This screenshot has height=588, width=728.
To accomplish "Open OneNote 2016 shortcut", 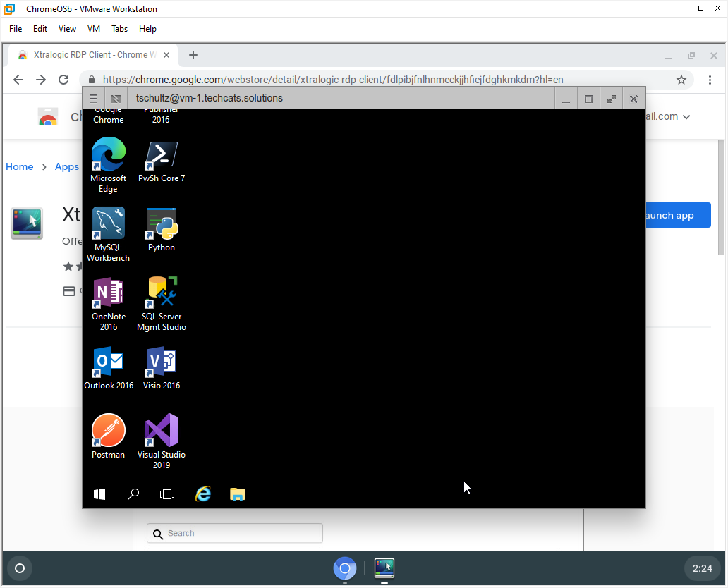I will [108, 304].
